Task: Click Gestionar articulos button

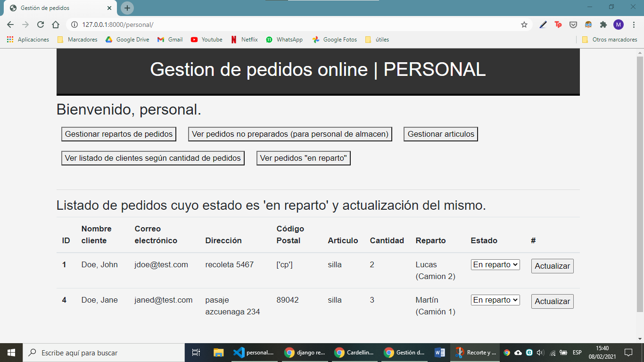Action: pyautogui.click(x=441, y=134)
